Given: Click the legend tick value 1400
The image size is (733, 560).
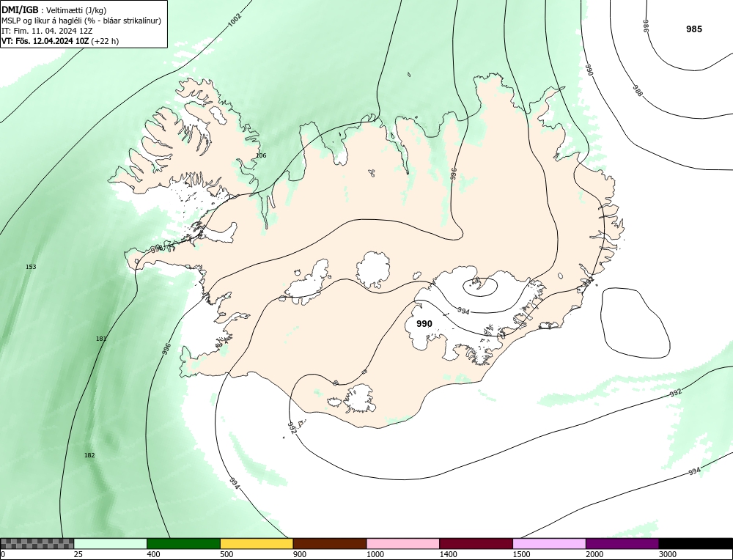Looking at the screenshot, I should tap(449, 555).
